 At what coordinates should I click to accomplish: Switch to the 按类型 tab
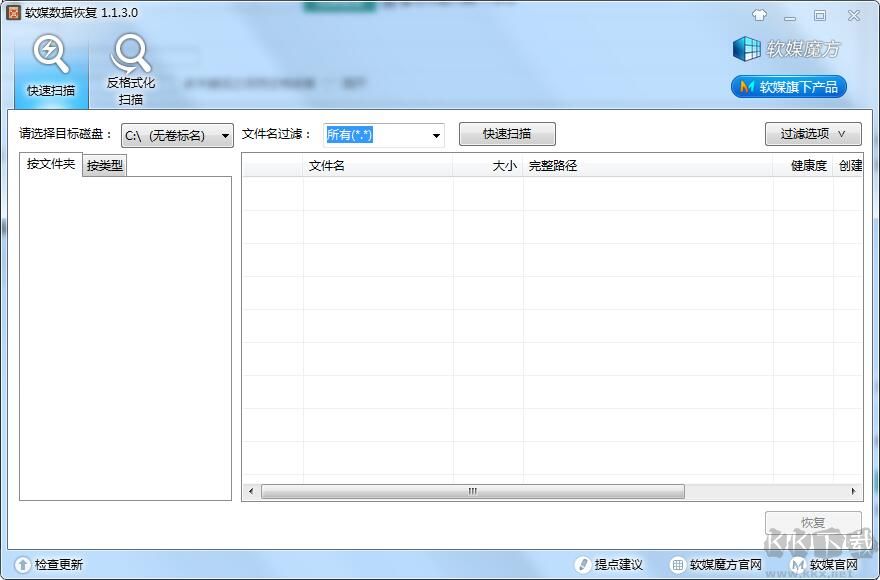(103, 164)
